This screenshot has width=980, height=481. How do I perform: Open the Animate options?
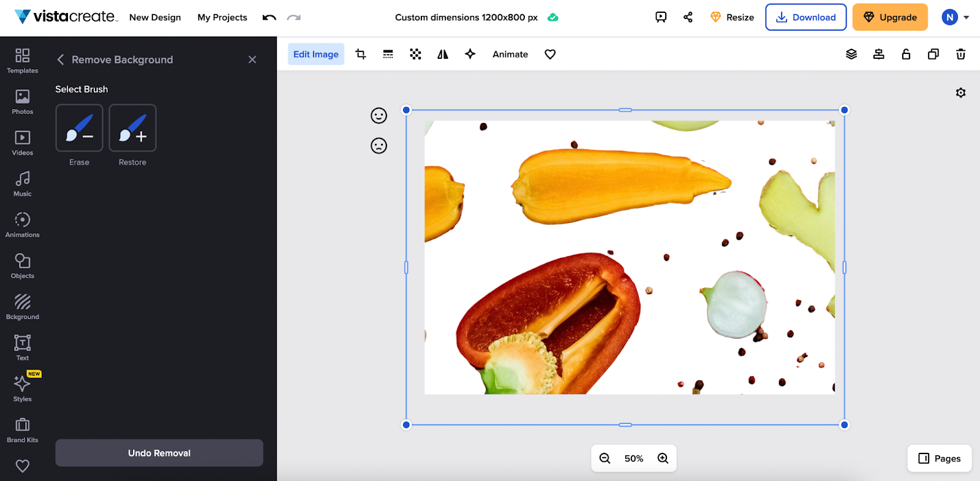[510, 54]
